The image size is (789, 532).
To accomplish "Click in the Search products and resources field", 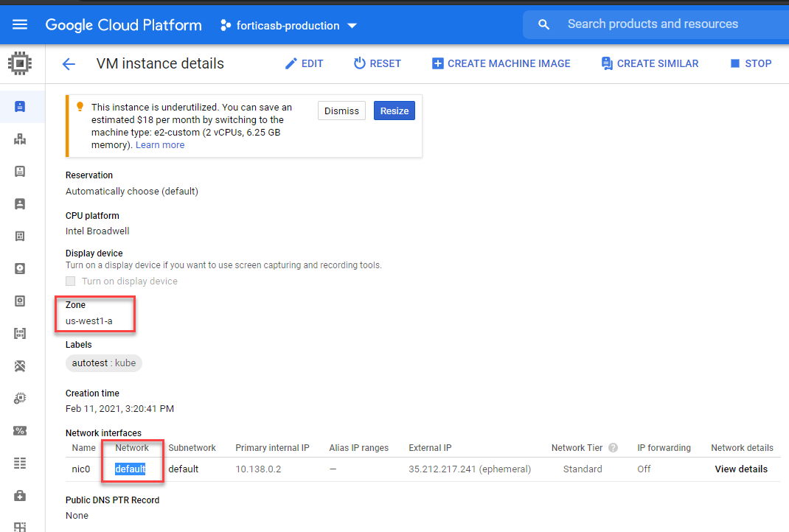I will 653,24.
